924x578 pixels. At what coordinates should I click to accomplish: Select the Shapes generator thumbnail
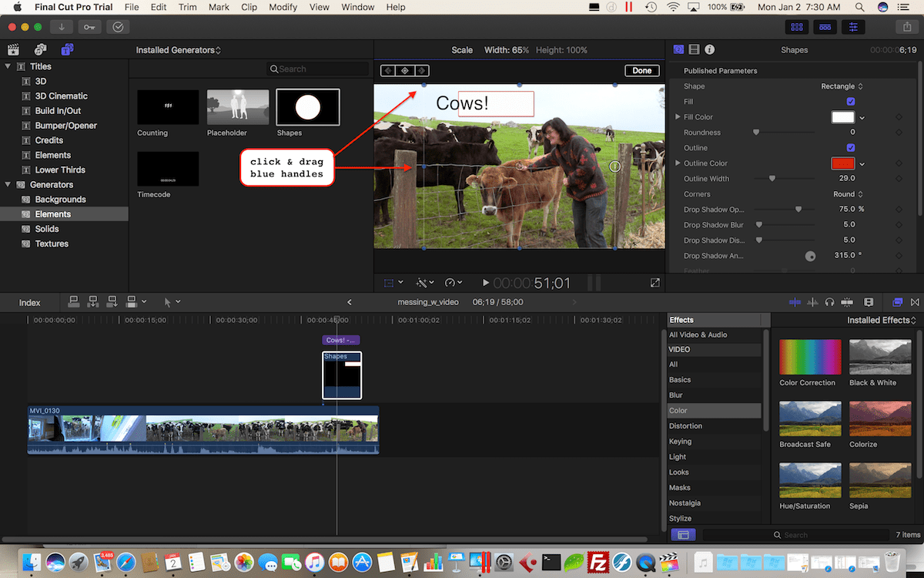(x=307, y=107)
